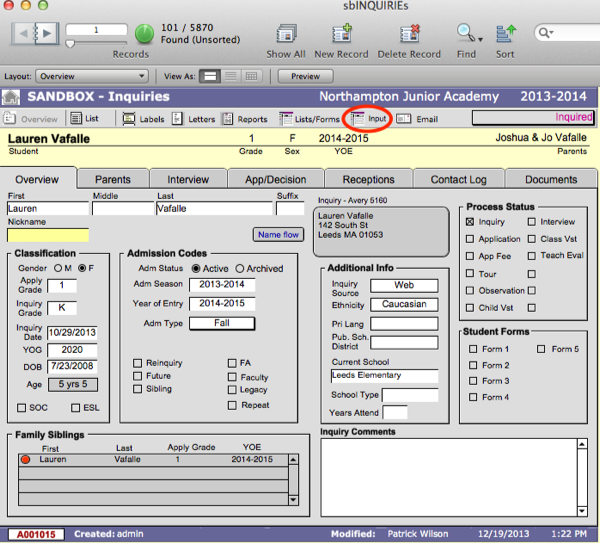Check the Application process status box

(x=471, y=239)
